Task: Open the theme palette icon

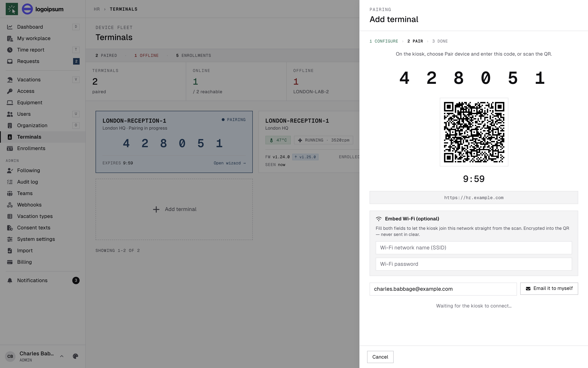Action: coord(75,356)
